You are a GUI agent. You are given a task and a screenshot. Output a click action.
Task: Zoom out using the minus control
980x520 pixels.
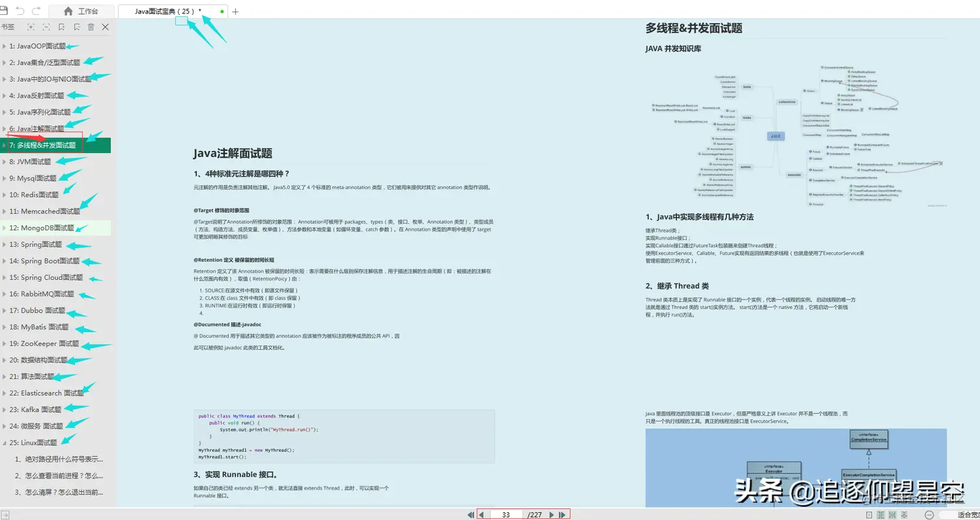pos(929,514)
